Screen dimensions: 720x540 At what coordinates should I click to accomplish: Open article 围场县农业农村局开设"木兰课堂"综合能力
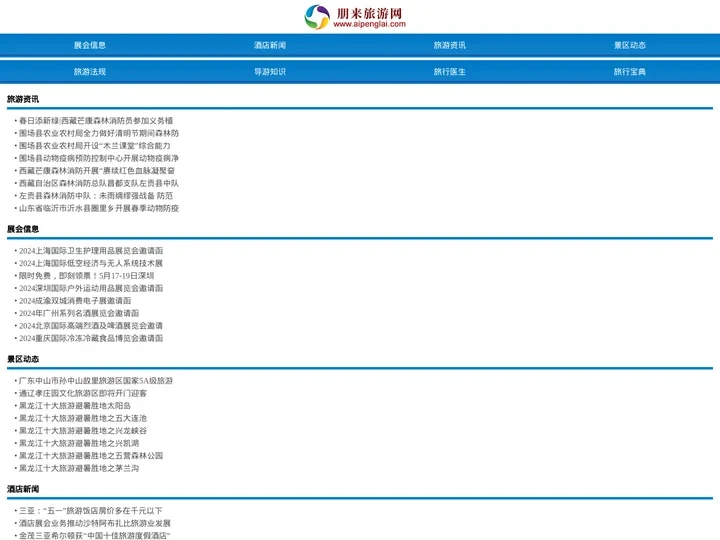[95, 146]
